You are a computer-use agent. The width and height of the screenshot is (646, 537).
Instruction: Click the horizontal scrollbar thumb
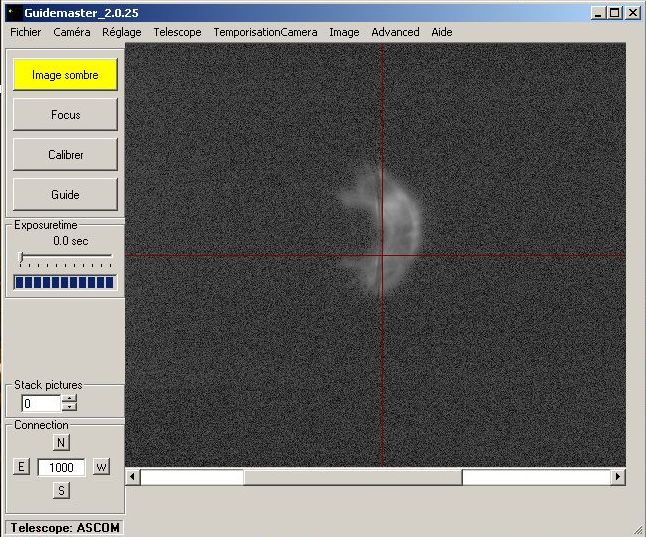(x=353, y=477)
